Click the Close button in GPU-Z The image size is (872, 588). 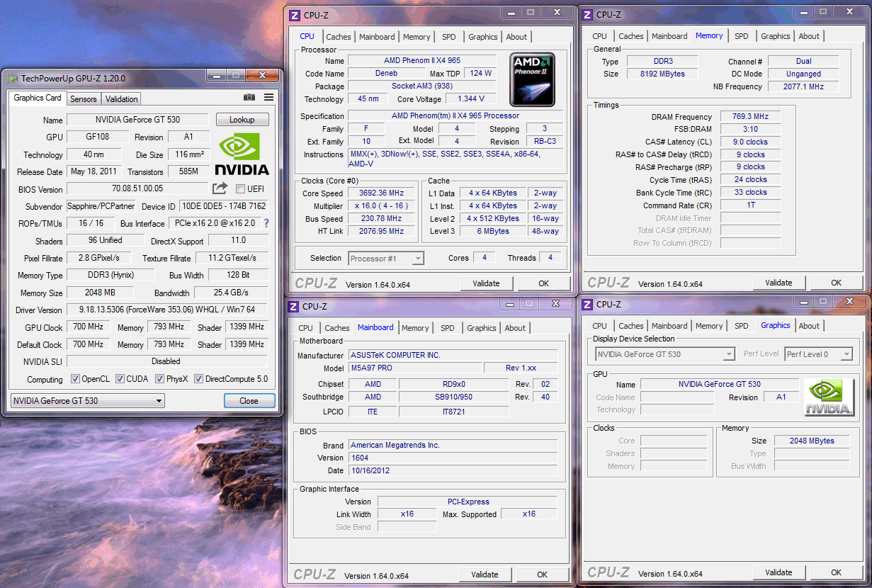pos(249,400)
